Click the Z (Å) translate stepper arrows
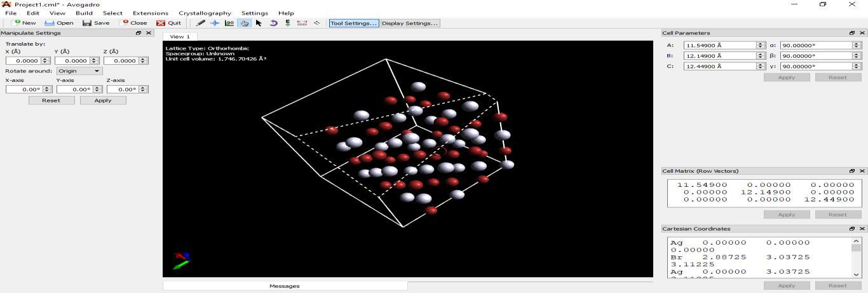Image resolution: width=868 pixels, height=293 pixels. (143, 60)
